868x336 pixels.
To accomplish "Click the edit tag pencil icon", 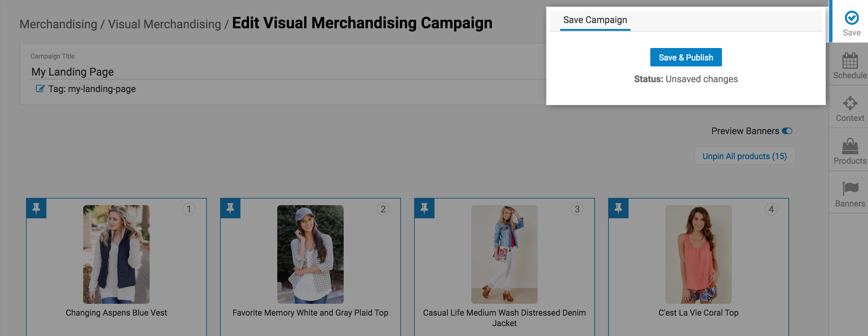I will pos(40,89).
